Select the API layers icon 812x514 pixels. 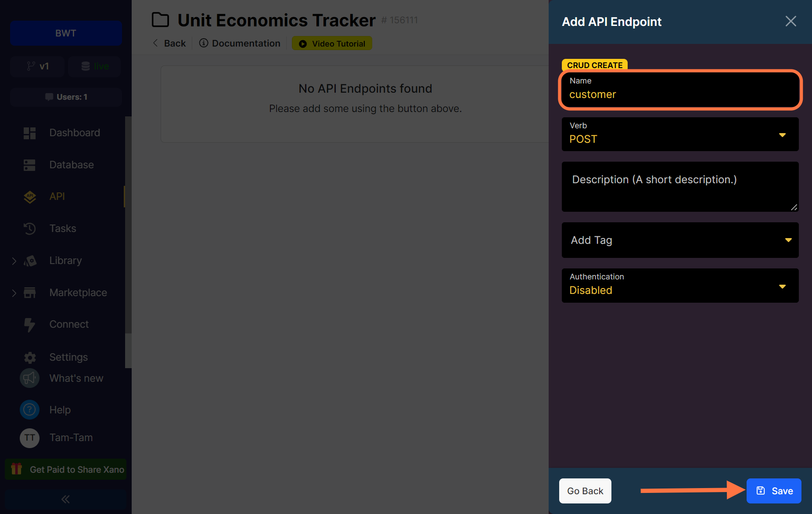tap(29, 197)
